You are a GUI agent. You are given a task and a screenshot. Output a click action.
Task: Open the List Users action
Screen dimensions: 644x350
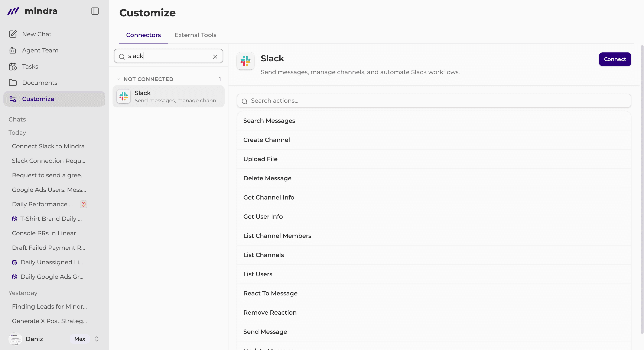[x=434, y=274]
